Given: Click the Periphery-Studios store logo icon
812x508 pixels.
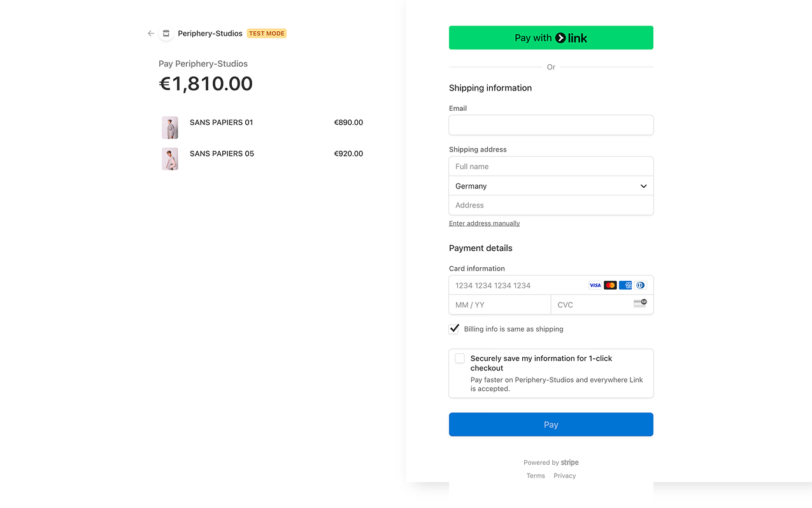Looking at the screenshot, I should click(x=166, y=33).
